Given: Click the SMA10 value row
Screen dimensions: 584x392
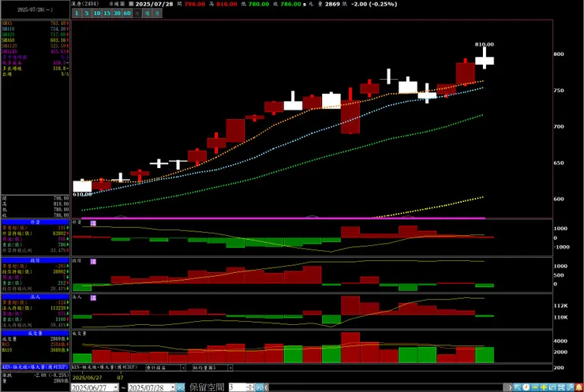Looking at the screenshot, I should pyautogui.click(x=35, y=28).
